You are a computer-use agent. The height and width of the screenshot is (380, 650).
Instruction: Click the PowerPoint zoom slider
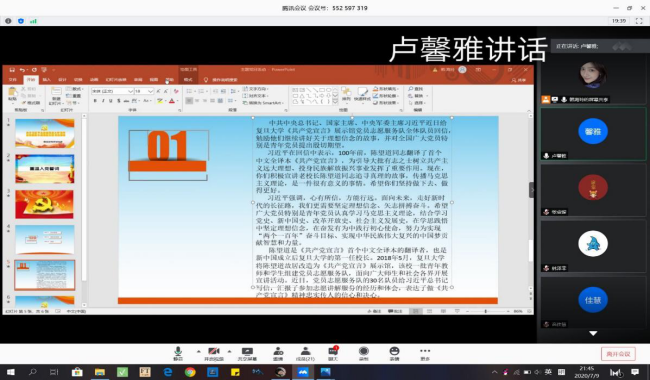[485, 311]
